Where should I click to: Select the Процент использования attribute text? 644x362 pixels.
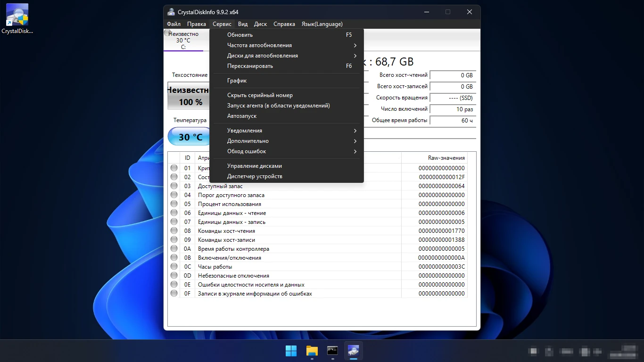point(230,204)
